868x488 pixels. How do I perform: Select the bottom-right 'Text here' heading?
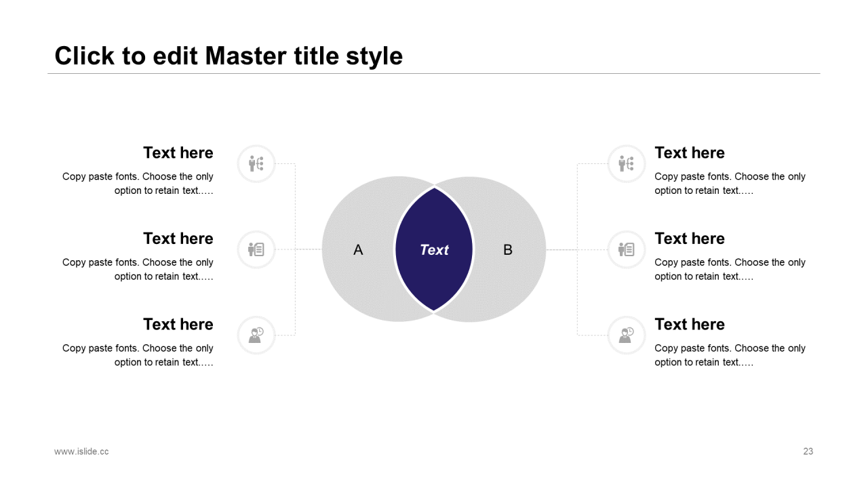click(x=690, y=324)
